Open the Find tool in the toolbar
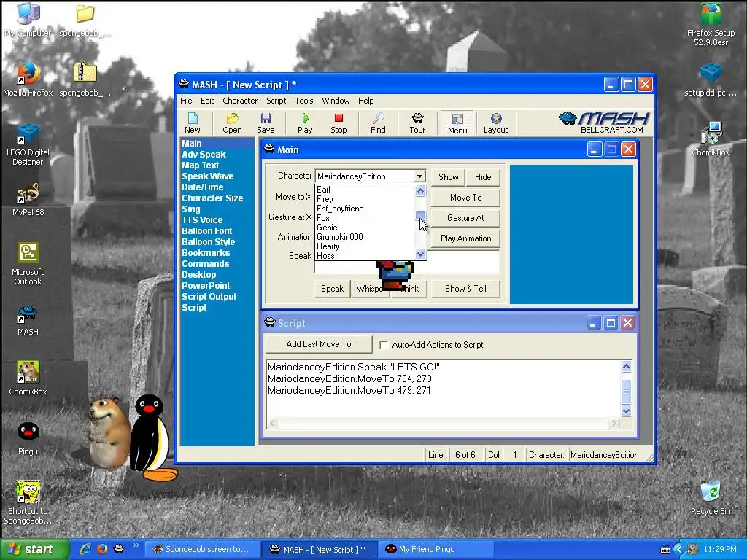Screen dimensions: 747x560 [379, 122]
